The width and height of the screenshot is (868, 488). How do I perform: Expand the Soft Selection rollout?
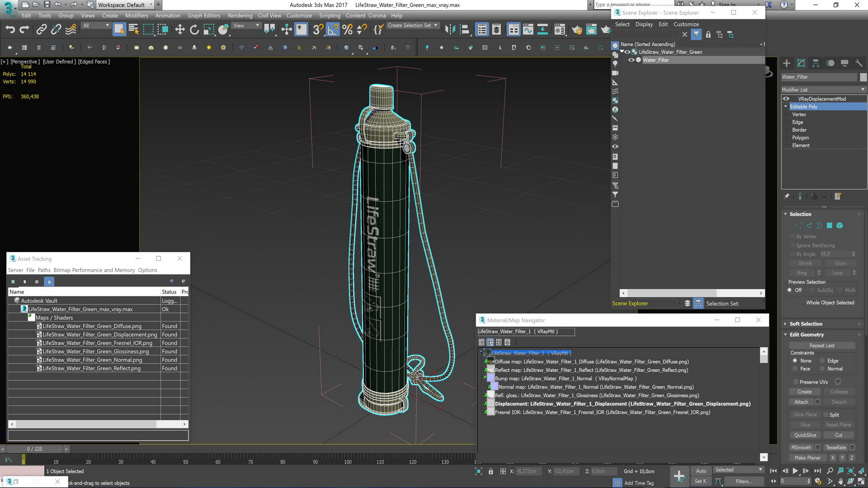pyautogui.click(x=786, y=324)
